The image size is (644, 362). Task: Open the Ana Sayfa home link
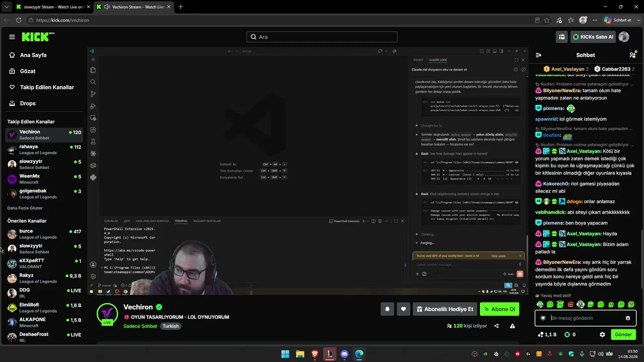click(x=33, y=55)
